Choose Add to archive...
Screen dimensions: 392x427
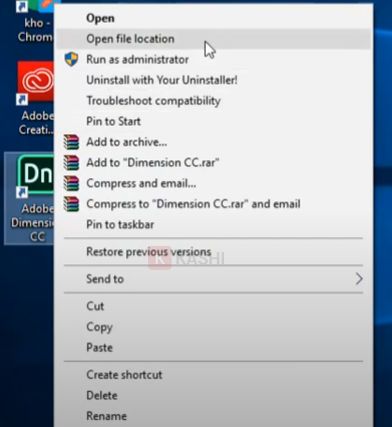coord(213,142)
